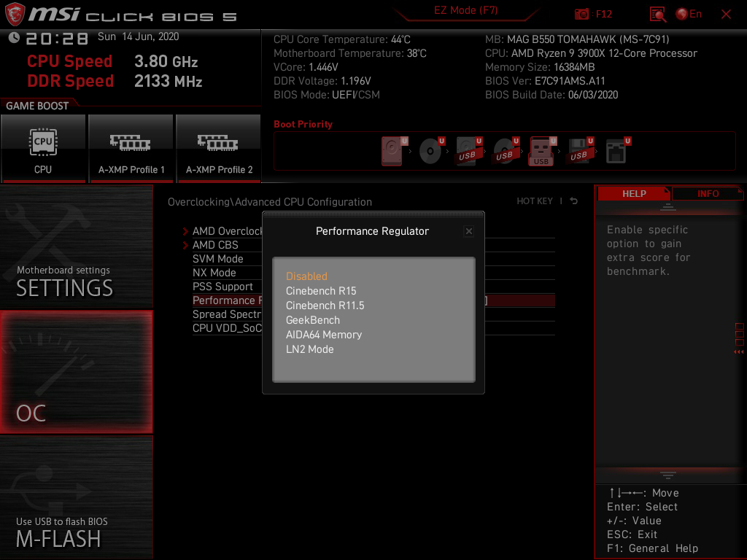Click the Boot Priority label
747x560 pixels.
pos(303,124)
